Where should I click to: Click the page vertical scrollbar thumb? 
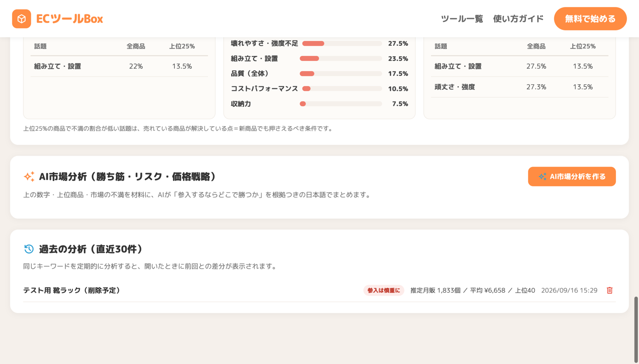[x=636, y=330]
